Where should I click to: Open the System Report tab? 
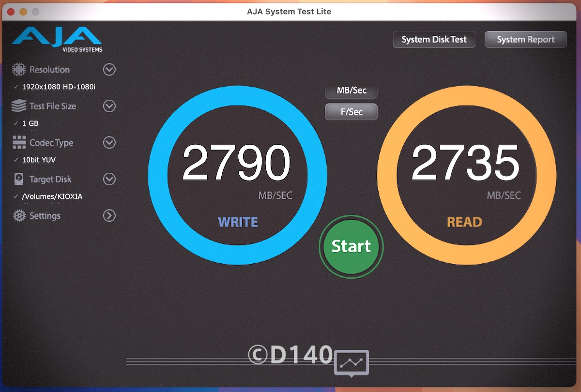click(x=525, y=40)
